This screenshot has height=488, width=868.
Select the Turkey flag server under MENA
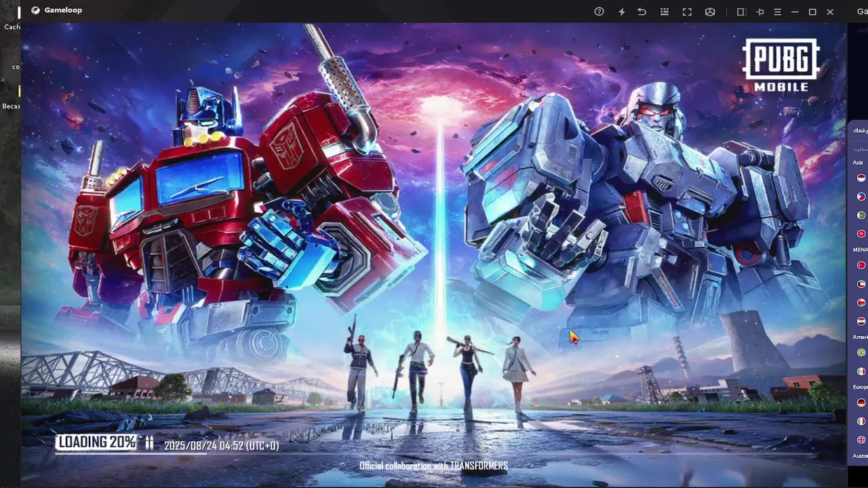tap(861, 265)
